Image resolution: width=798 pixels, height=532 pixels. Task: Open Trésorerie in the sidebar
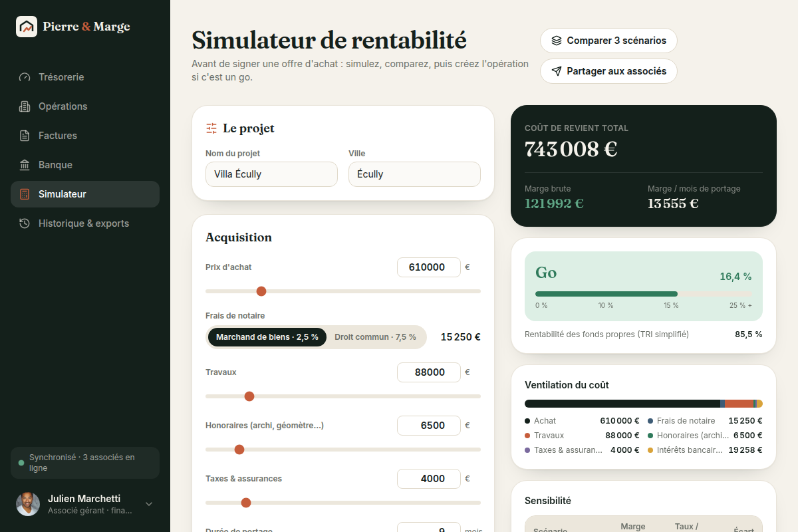[x=85, y=77]
